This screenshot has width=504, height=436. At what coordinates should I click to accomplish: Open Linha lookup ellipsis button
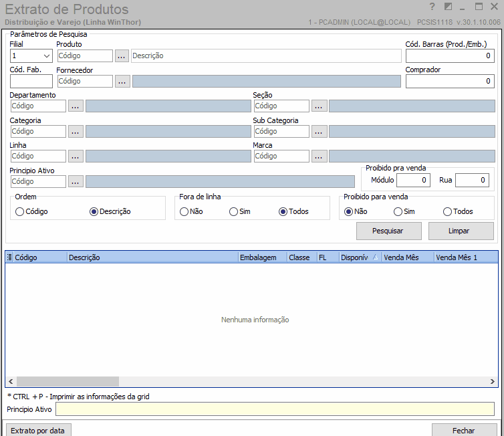[76, 156]
